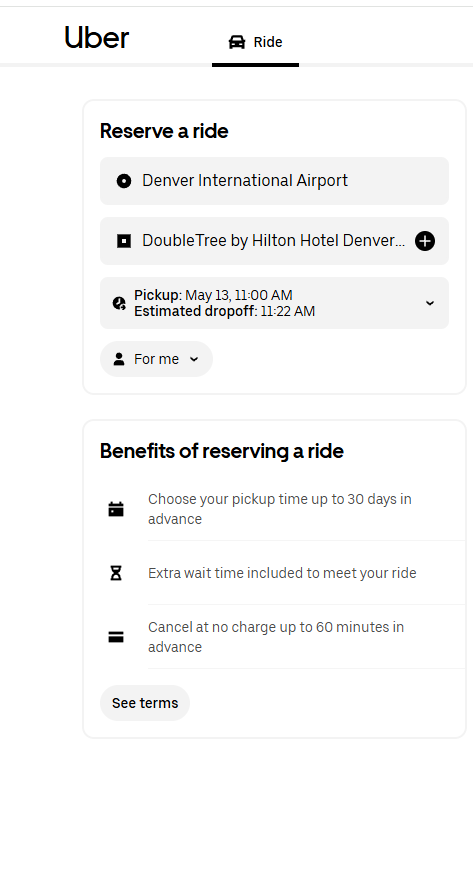Edit the Denver International Airport pickup field
This screenshot has height=878, width=473.
click(x=274, y=181)
